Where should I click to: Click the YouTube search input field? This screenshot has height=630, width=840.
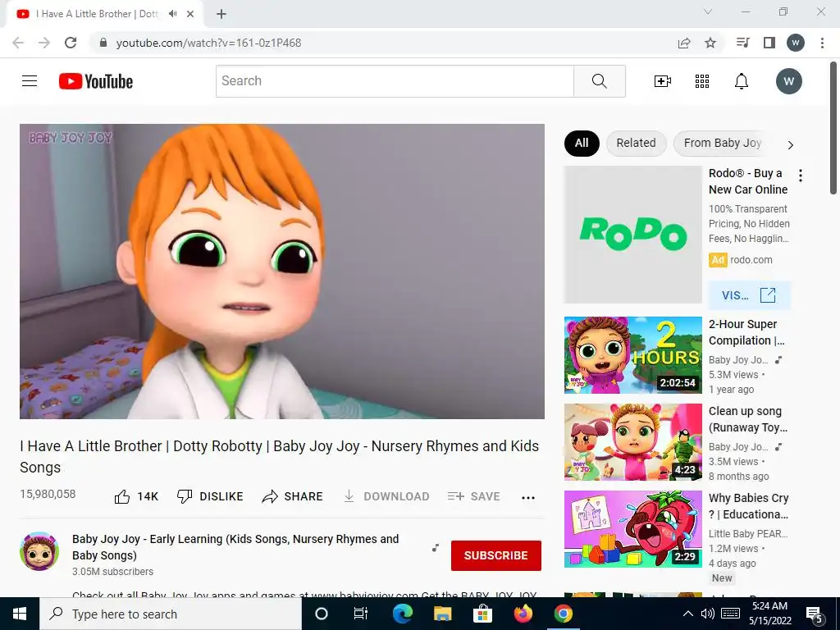click(x=395, y=81)
